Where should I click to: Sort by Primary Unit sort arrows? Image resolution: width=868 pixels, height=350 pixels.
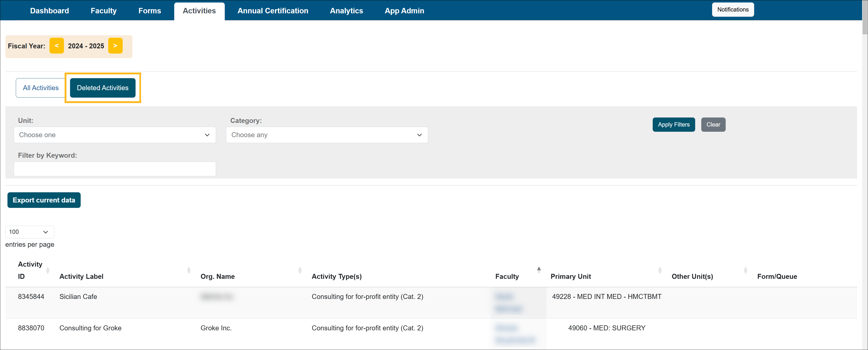click(x=659, y=270)
